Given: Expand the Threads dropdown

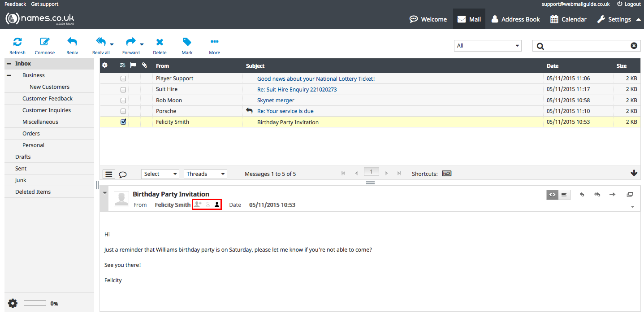Looking at the screenshot, I should 205,174.
